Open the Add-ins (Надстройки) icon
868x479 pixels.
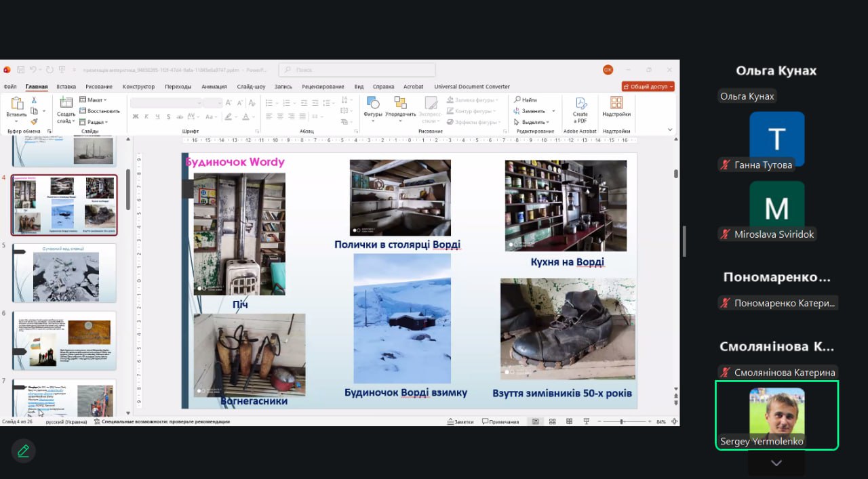[x=616, y=103]
